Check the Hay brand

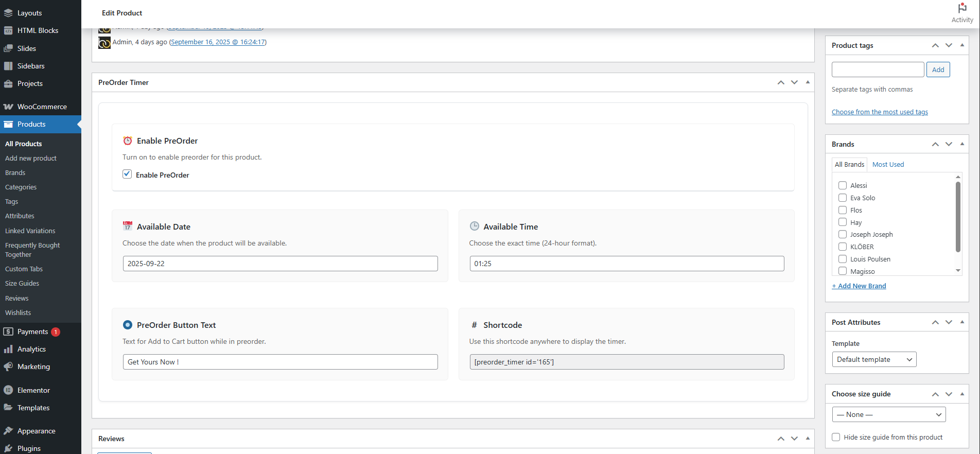coord(843,222)
